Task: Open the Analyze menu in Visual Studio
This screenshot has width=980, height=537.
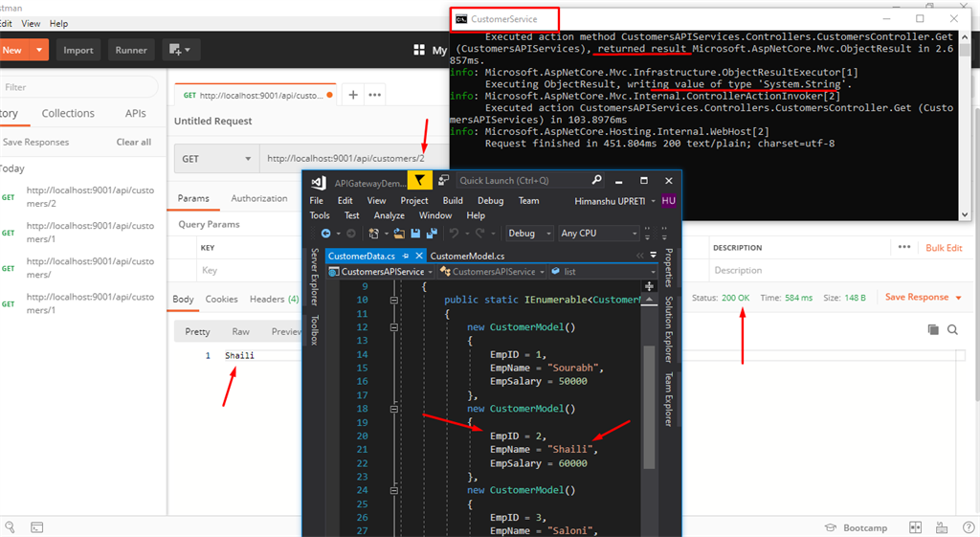Action: coord(389,215)
